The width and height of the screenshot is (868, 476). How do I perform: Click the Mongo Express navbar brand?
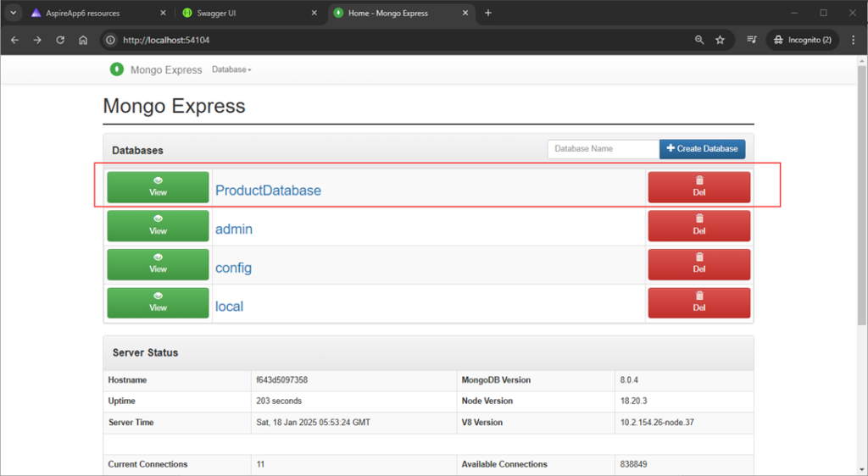(x=166, y=69)
